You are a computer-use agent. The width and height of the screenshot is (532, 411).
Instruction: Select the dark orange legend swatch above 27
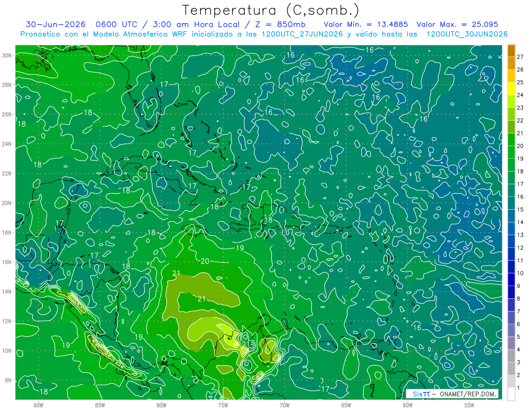[512, 51]
